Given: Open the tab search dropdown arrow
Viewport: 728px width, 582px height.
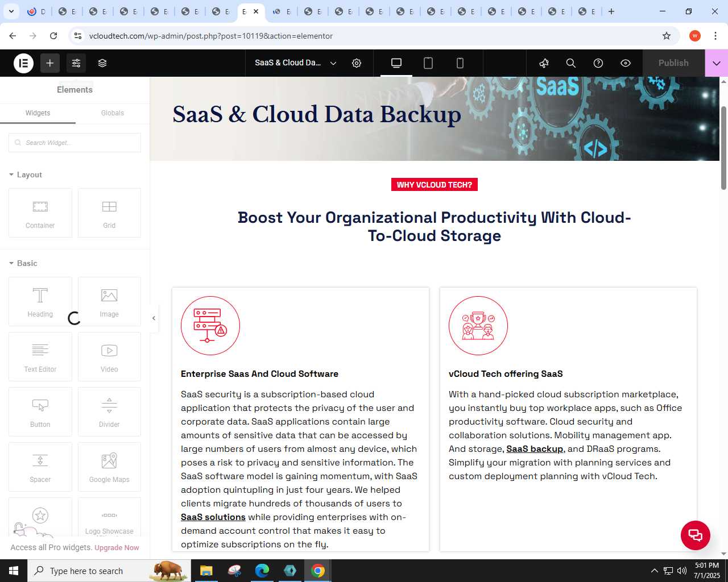Looking at the screenshot, I should [11, 11].
